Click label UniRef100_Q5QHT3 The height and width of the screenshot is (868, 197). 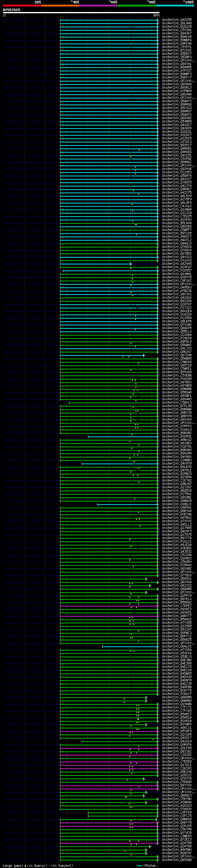click(x=177, y=101)
